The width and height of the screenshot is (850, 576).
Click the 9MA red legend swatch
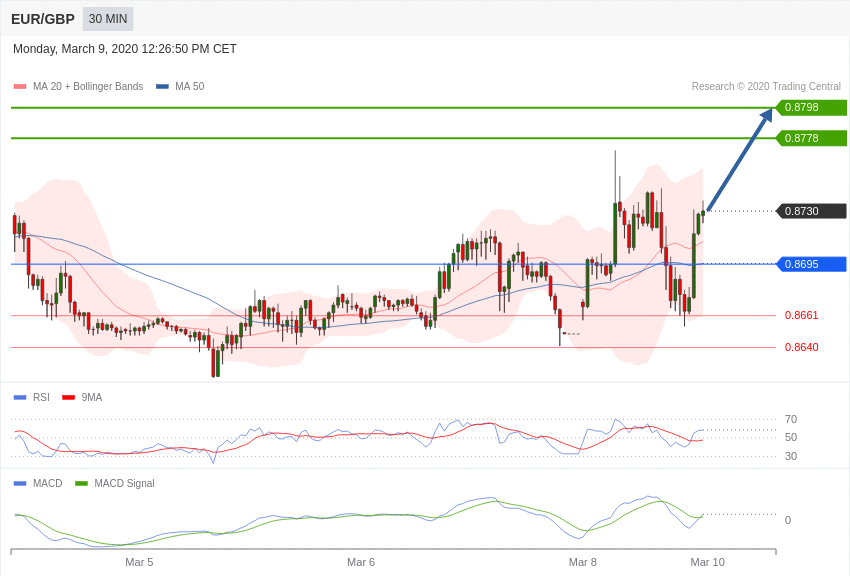click(69, 398)
